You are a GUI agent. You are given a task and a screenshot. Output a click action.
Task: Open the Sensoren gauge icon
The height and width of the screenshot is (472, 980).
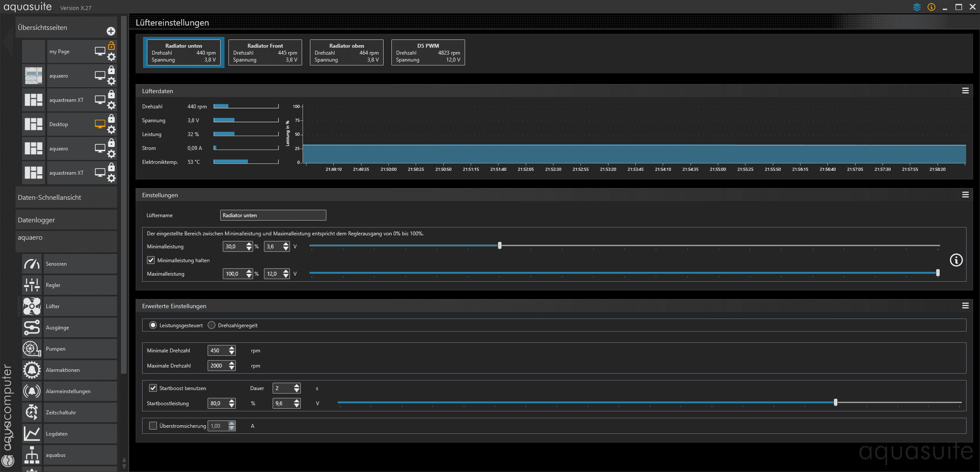click(x=32, y=264)
